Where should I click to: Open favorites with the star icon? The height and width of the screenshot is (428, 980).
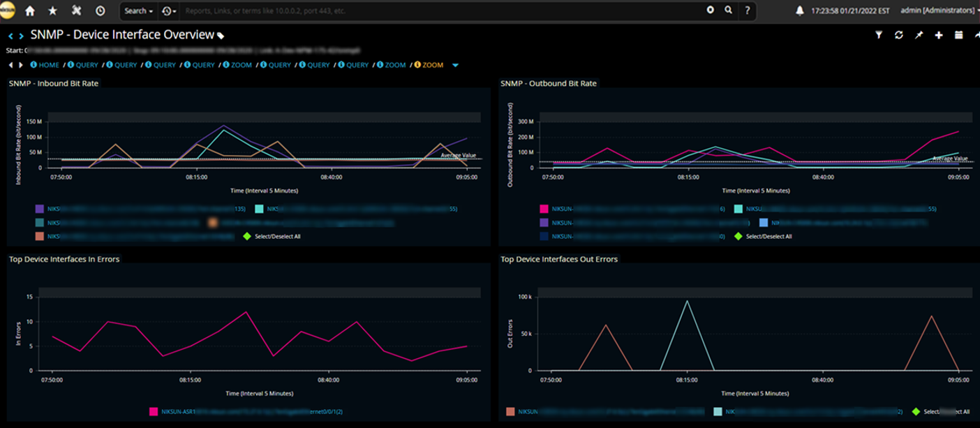point(53,11)
